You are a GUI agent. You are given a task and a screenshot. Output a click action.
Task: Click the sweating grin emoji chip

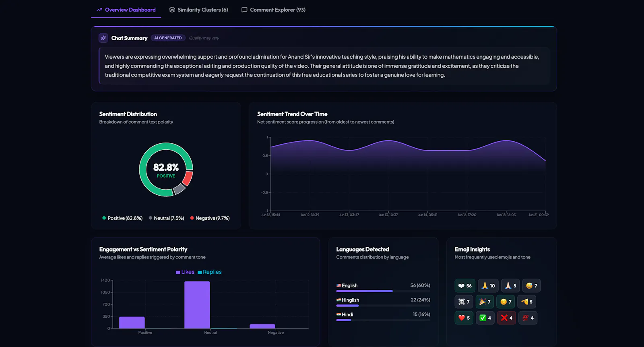531,286
